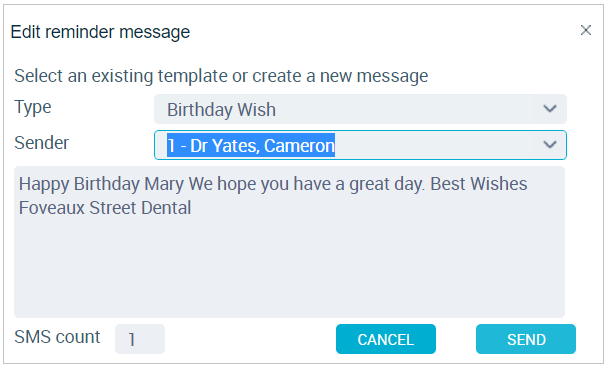611x371 pixels.
Task: Close the Edit reminder message dialog
Action: point(586,30)
